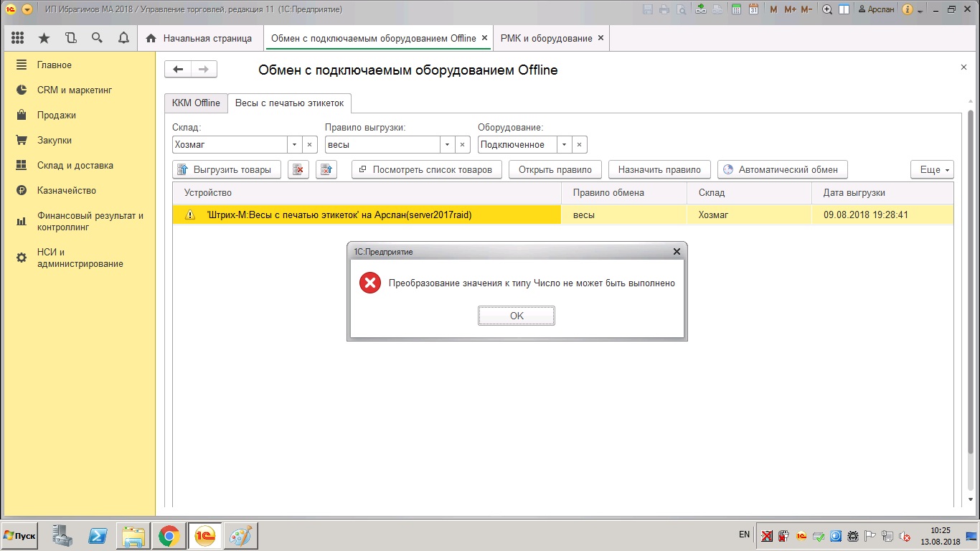Click the Автоматический обмен button
Image resolution: width=980 pixels, height=551 pixels.
(x=782, y=169)
